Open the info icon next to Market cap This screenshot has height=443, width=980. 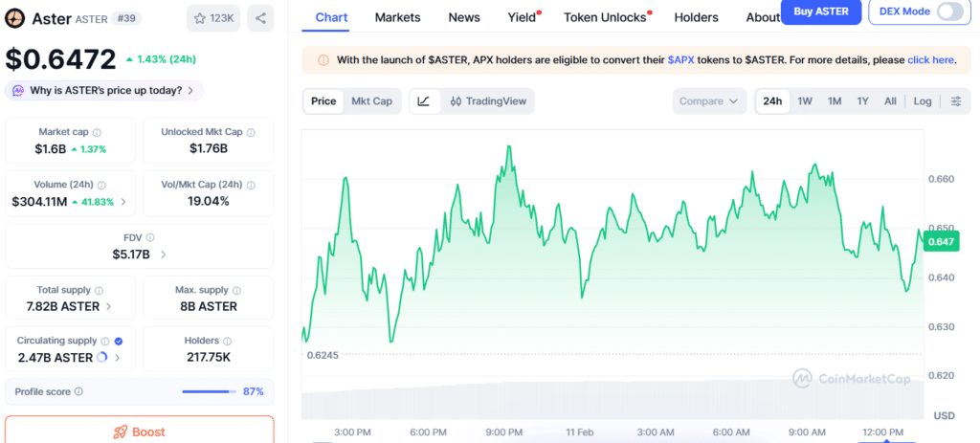pos(97,132)
